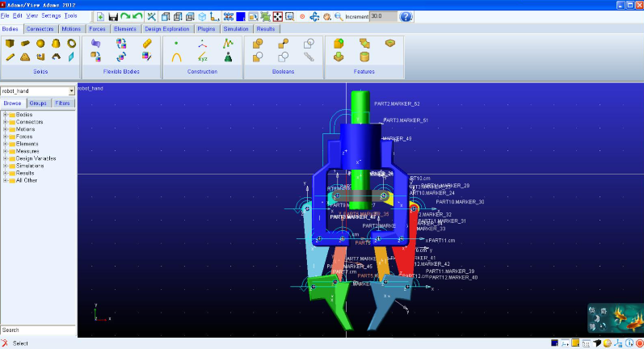Open the Settings menu
This screenshot has height=349, width=644.
click(51, 15)
